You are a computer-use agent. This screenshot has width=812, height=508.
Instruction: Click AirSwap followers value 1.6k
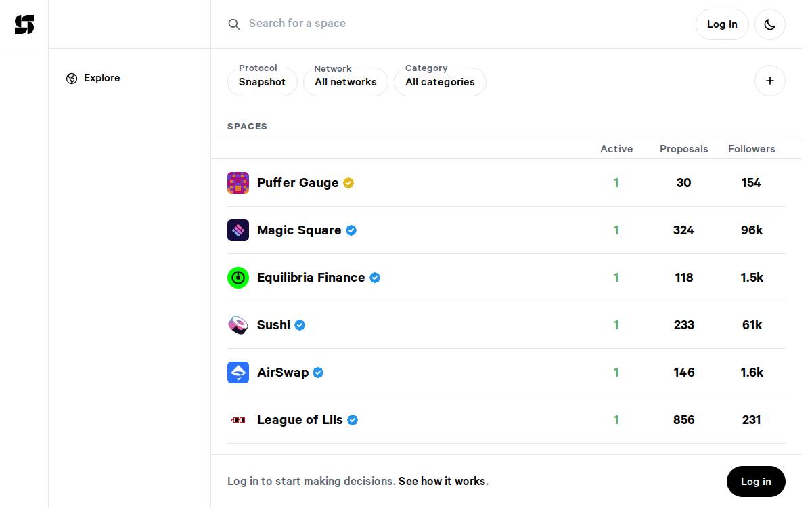tap(752, 373)
